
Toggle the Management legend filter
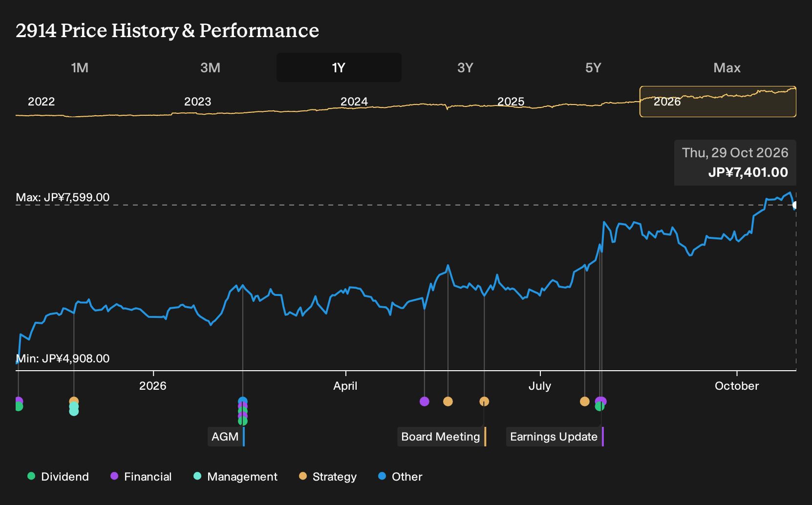tap(235, 477)
